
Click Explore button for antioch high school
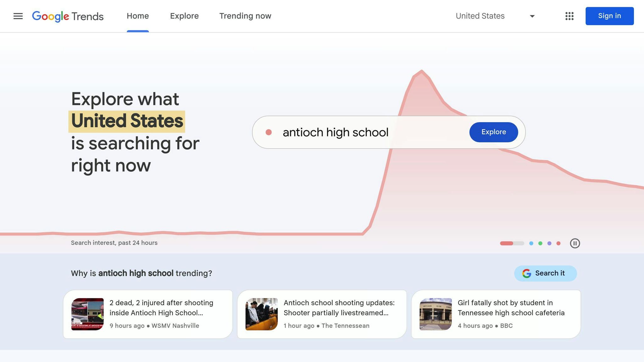point(493,132)
